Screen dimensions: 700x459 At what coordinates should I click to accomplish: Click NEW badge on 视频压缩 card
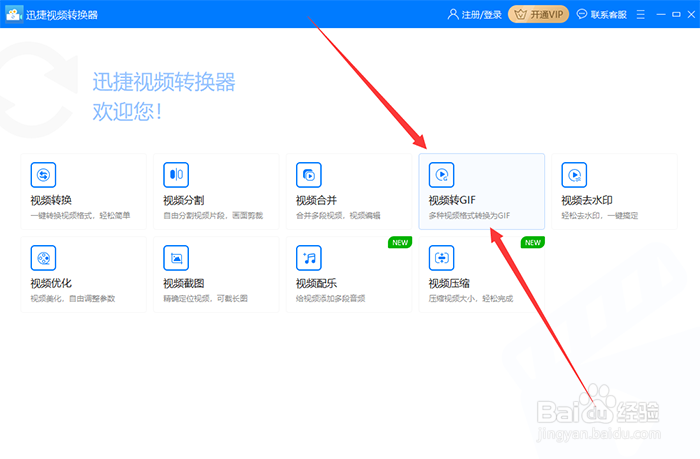tap(533, 242)
